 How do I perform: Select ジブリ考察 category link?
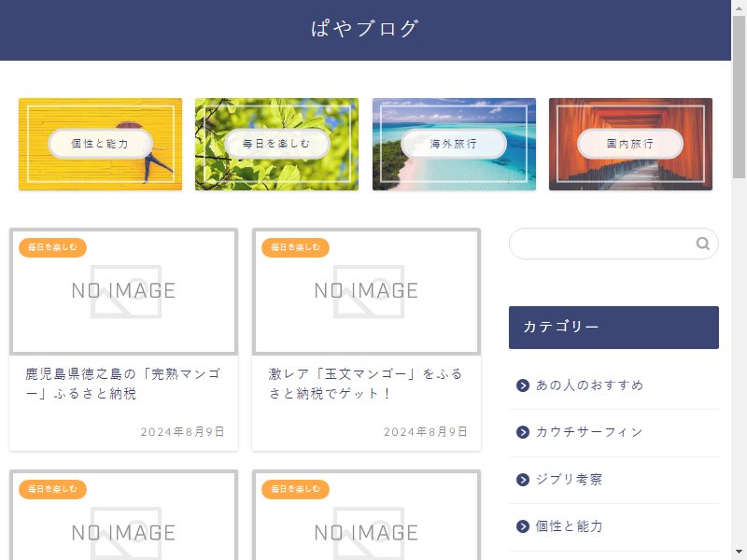tap(569, 479)
